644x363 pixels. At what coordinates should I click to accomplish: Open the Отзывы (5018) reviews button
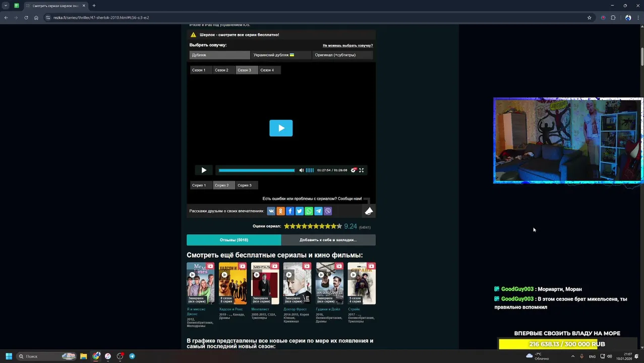(x=234, y=240)
